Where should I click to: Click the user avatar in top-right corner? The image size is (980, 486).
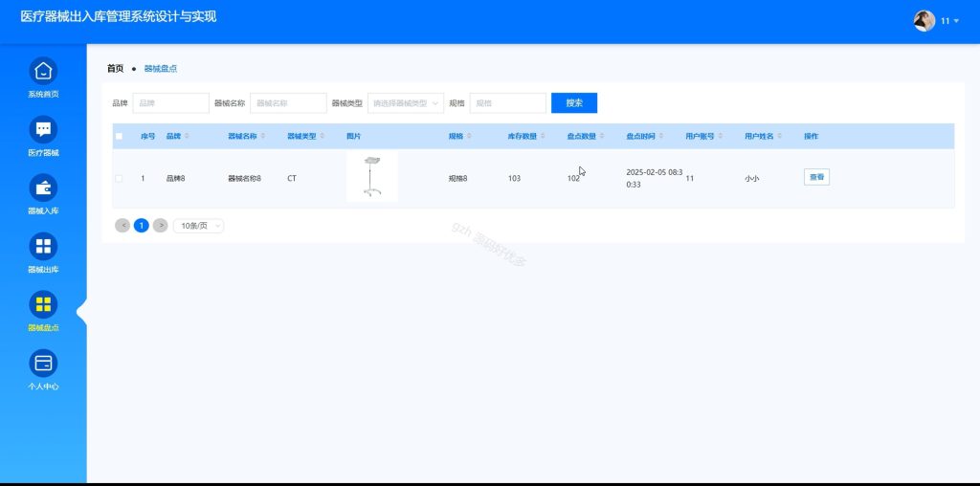point(924,21)
